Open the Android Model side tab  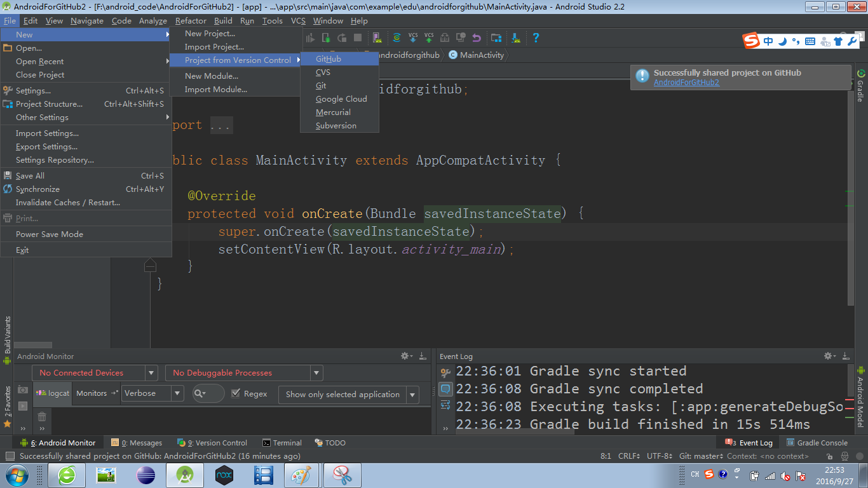click(860, 398)
